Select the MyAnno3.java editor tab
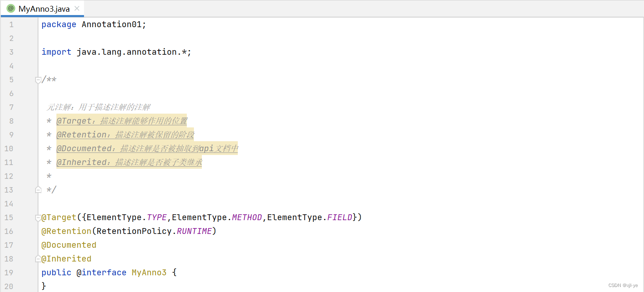The height and width of the screenshot is (292, 644). pyautogui.click(x=42, y=9)
